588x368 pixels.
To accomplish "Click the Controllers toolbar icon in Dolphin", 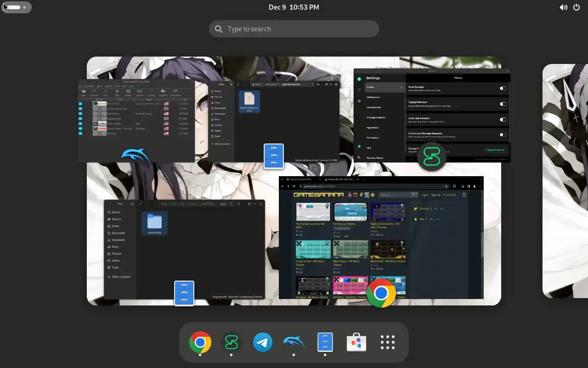I will tap(175, 93).
